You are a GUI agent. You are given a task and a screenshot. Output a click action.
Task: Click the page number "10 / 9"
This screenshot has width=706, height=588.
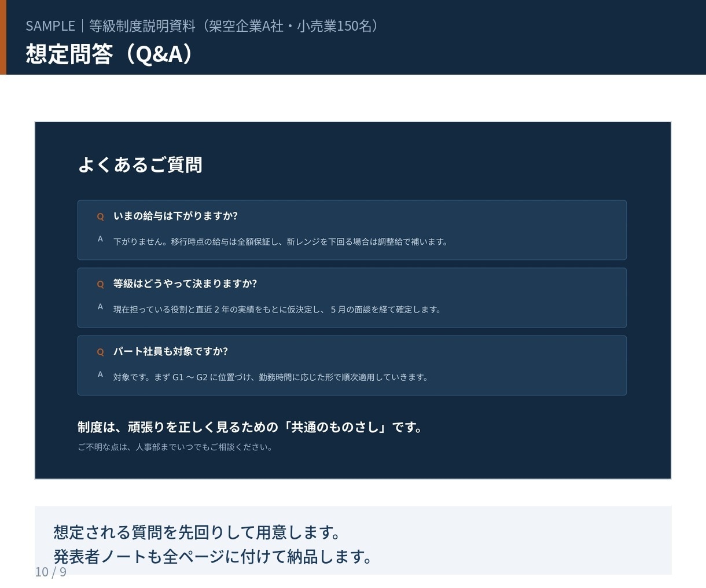pos(51,572)
